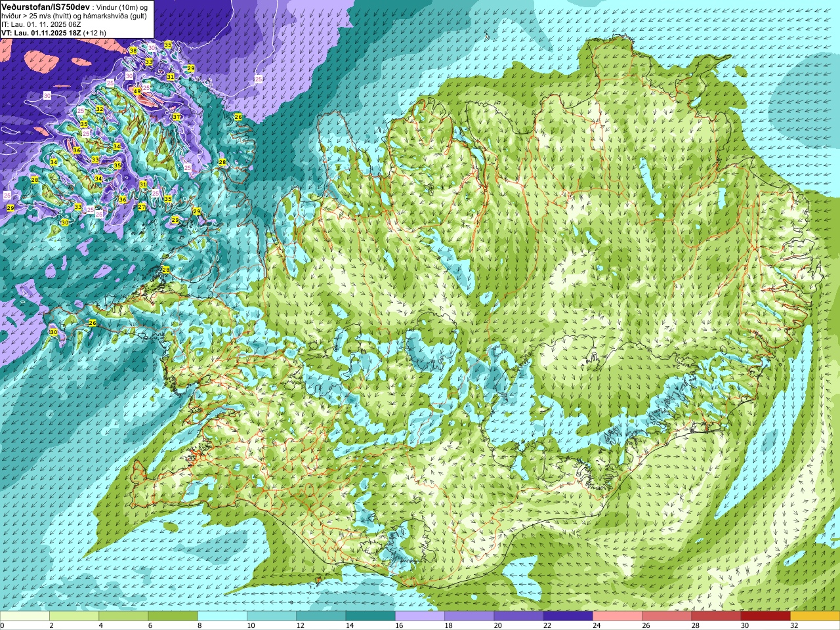Viewport: 840px width, 630px height.
Task: Click the 'VT: Lau. 01.11.2025 18Z' valid time
Action: pyautogui.click(x=41, y=33)
